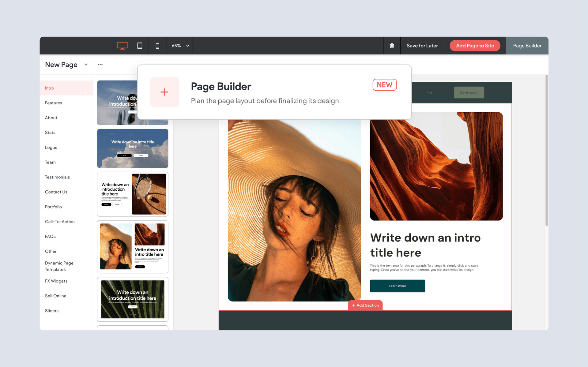The image size is (588, 367).
Task: Click the Add Section button
Action: (x=365, y=305)
